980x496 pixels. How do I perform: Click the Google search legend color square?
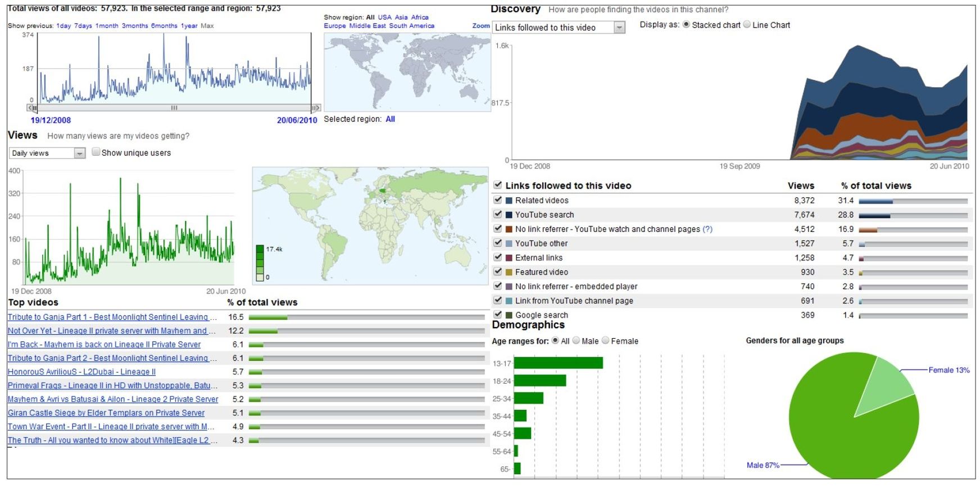(509, 316)
